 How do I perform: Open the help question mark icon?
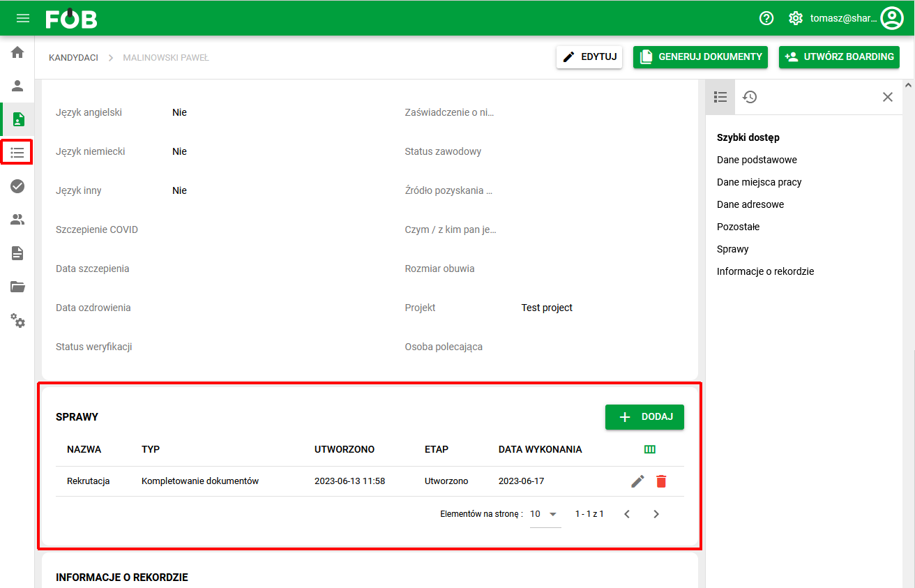point(766,18)
